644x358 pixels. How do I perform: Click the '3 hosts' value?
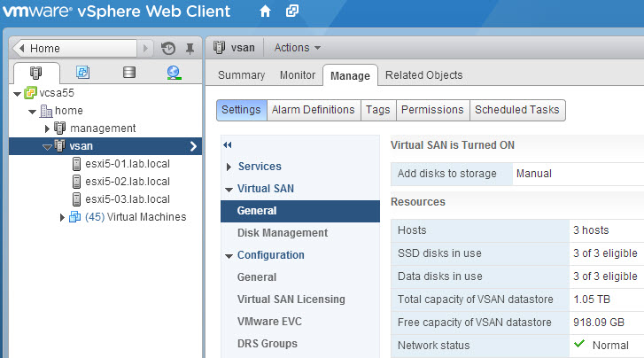591,230
